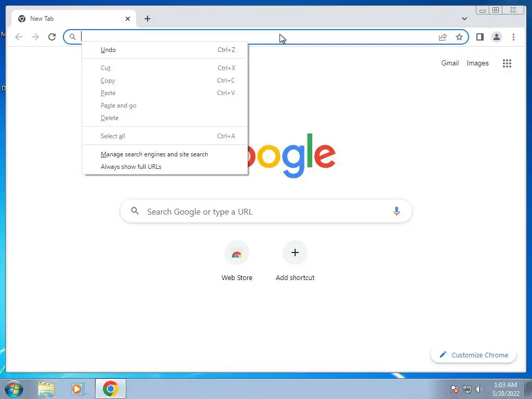Open the tab search chevron
This screenshot has width=532, height=399.
464,19
